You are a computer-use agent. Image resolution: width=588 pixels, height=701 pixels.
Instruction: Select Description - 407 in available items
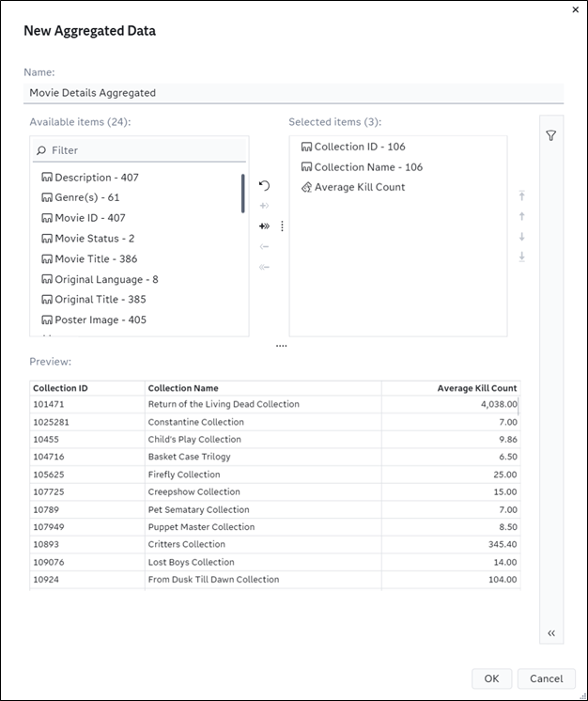point(97,177)
